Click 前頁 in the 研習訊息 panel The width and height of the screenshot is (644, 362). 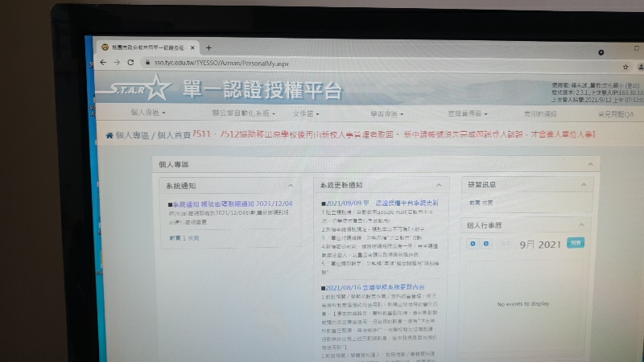pos(474,203)
